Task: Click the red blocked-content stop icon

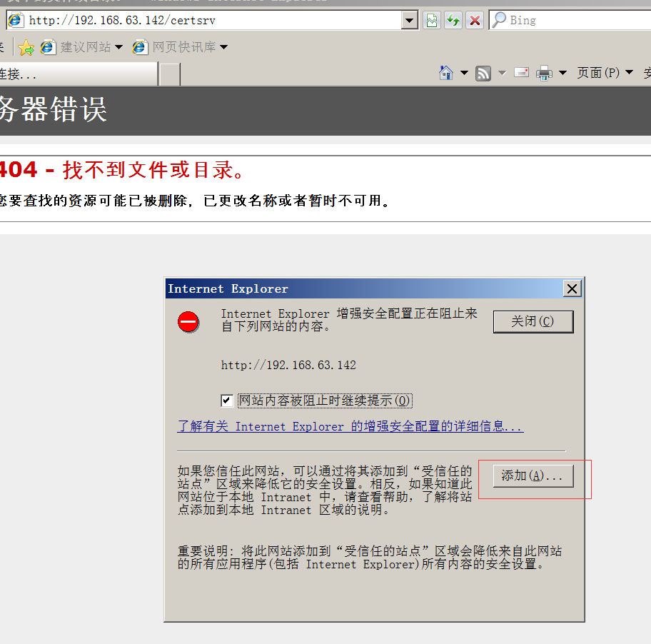Action: (x=188, y=322)
